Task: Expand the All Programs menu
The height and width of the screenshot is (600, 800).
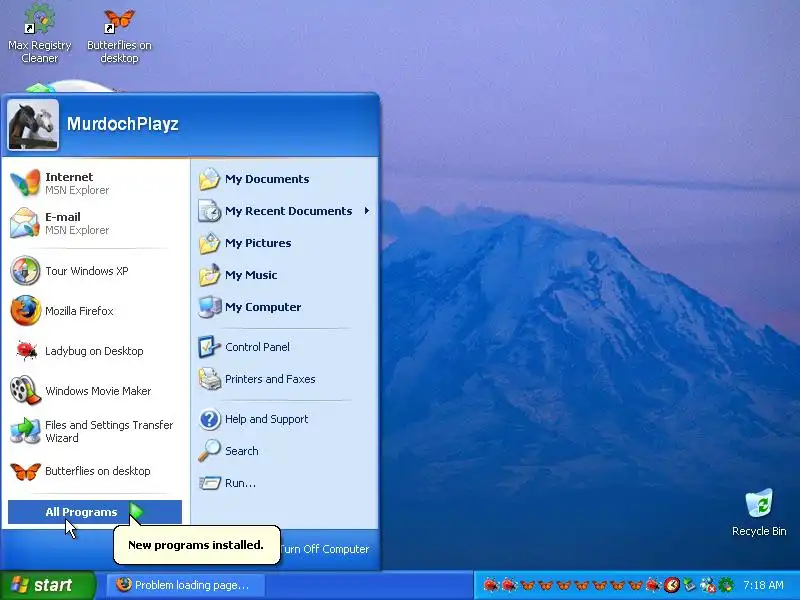Action: (x=95, y=512)
